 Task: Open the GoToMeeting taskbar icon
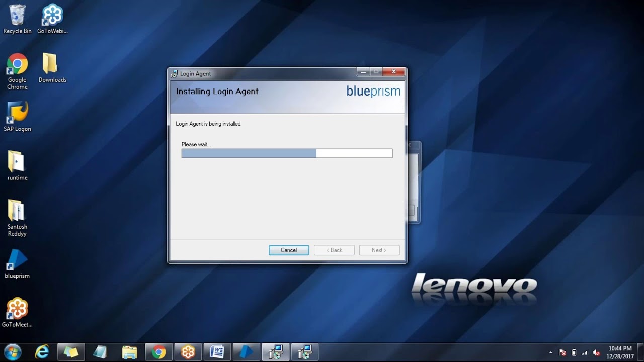tap(188, 352)
